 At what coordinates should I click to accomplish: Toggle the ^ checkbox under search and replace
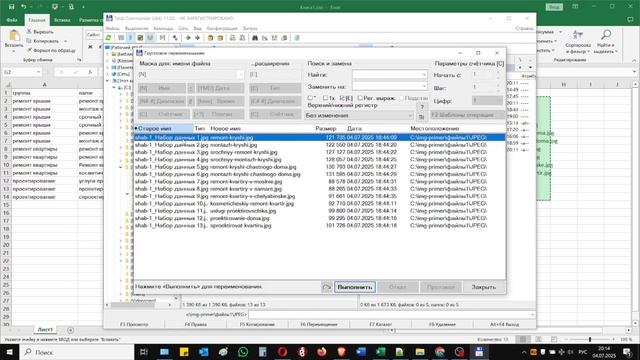point(310,98)
